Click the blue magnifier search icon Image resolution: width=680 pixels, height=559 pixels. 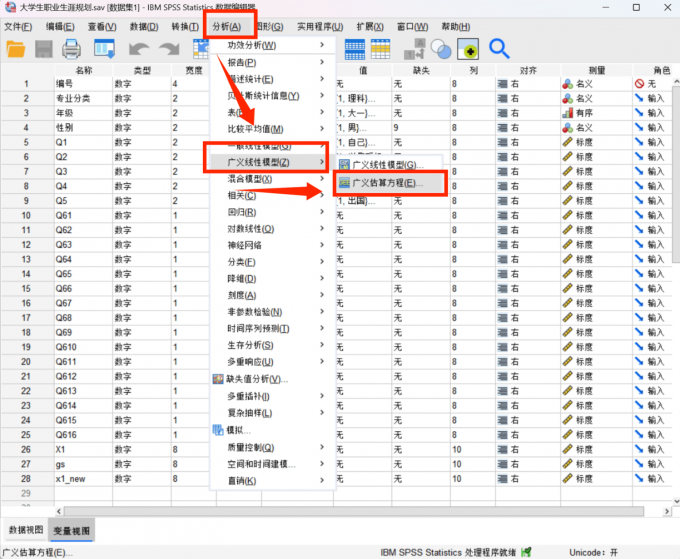click(x=499, y=49)
